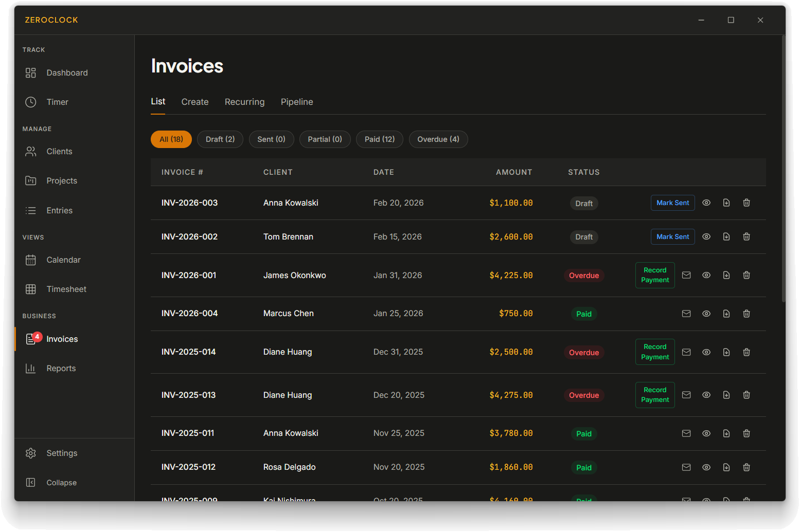Open the Timer page from sidebar
The image size is (800, 532).
click(57, 102)
